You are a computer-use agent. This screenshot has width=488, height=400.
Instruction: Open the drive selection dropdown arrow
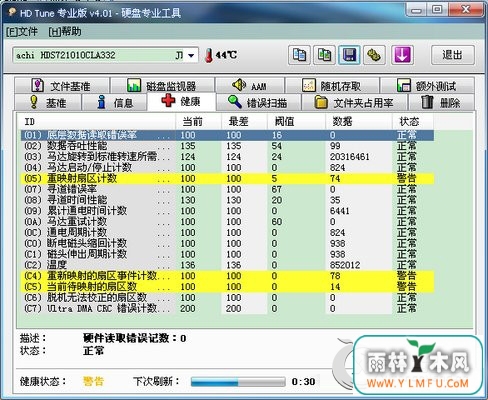coord(191,55)
